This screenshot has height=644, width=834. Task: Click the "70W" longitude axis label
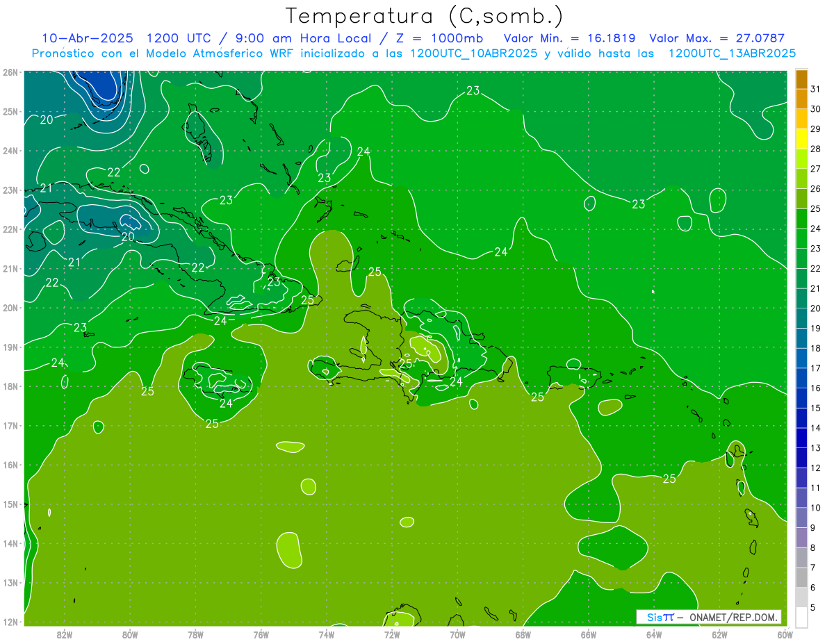[x=457, y=634]
